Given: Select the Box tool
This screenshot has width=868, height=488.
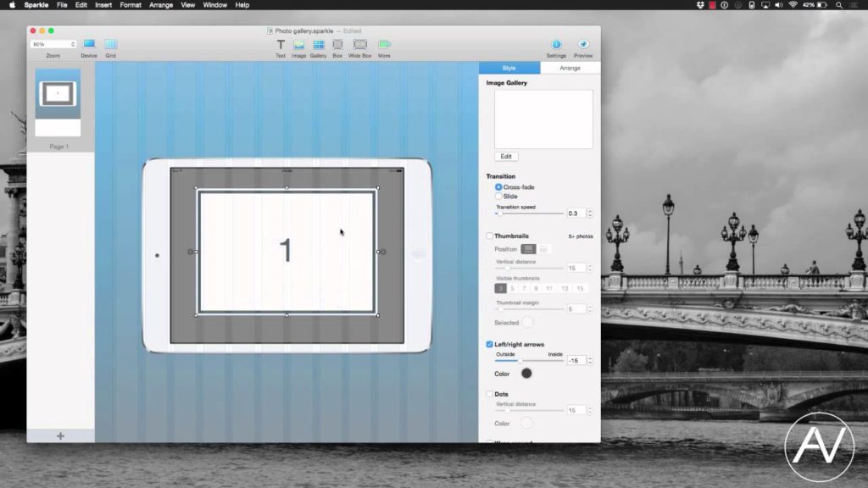Looking at the screenshot, I should [337, 44].
